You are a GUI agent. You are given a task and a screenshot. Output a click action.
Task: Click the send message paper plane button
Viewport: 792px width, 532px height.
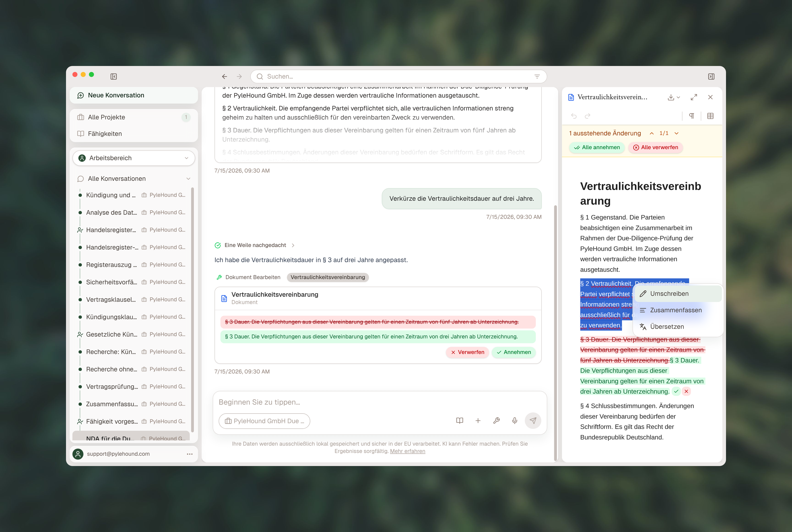click(533, 421)
